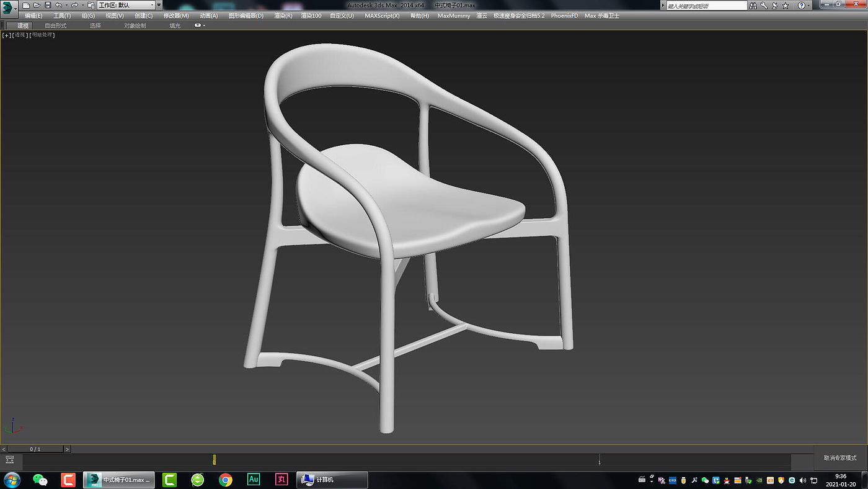
Task: Click the favorites star icon in title bar
Action: (x=786, y=6)
